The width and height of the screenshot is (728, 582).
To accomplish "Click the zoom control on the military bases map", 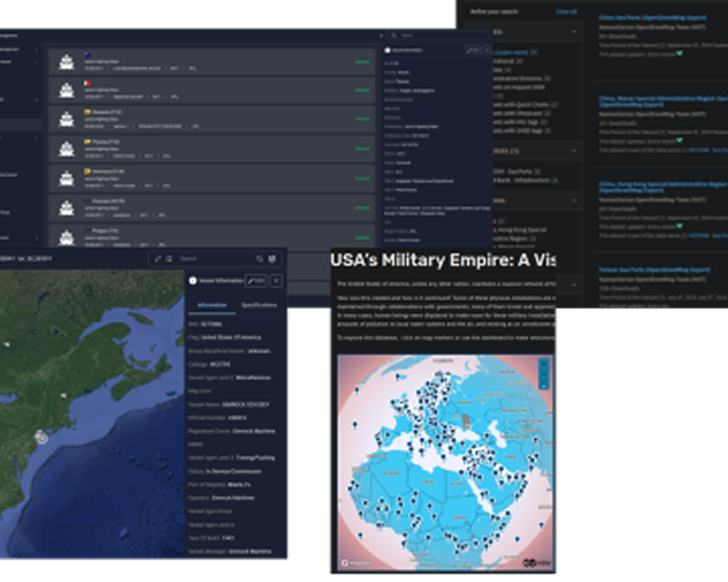I will click(x=542, y=372).
